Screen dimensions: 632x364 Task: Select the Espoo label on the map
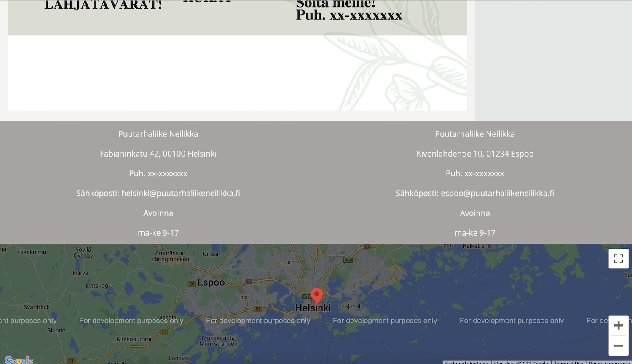(x=212, y=282)
